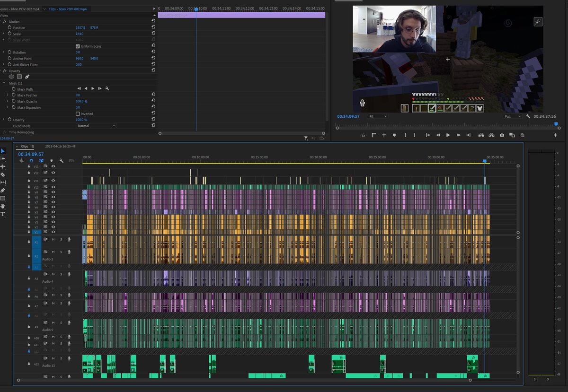Screen dimensions: 568x392
Task: Open the timeline display settings wrench icon
Action: pyautogui.click(x=61, y=160)
